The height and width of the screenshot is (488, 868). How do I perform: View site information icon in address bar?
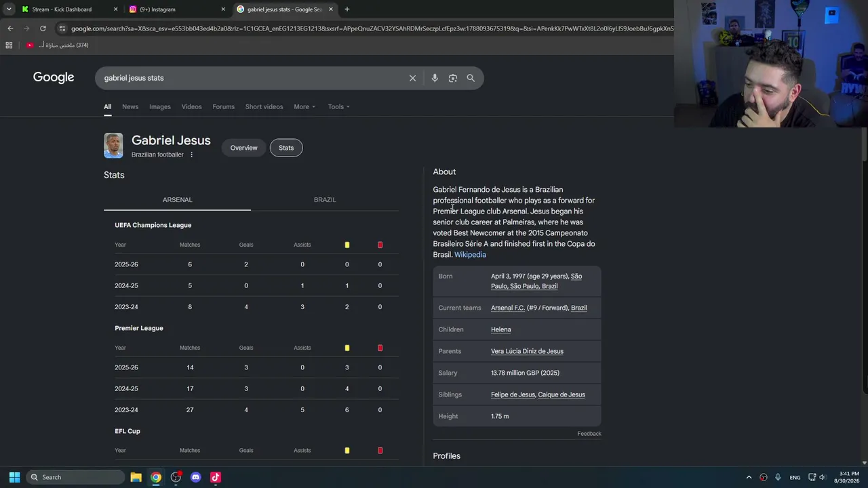tap(62, 28)
